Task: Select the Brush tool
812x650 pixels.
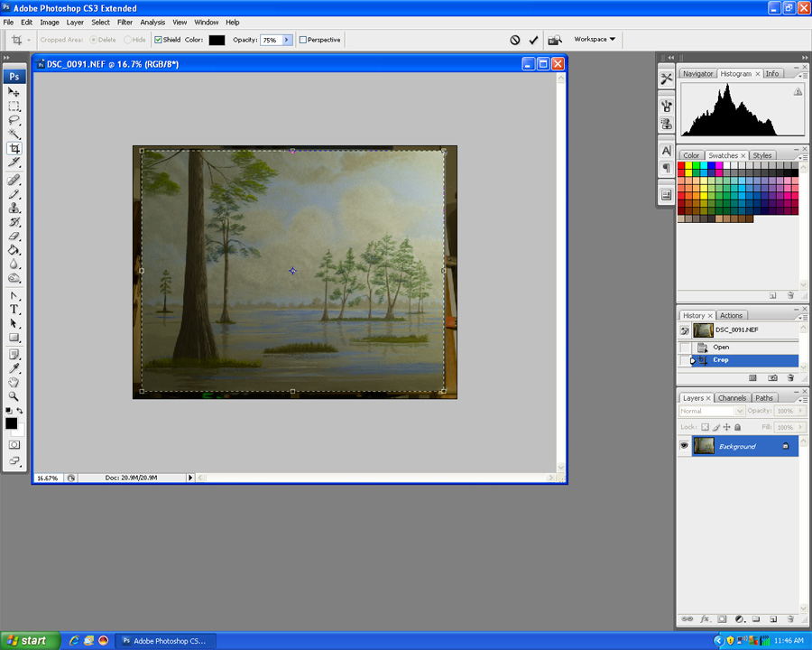Action: [14, 194]
